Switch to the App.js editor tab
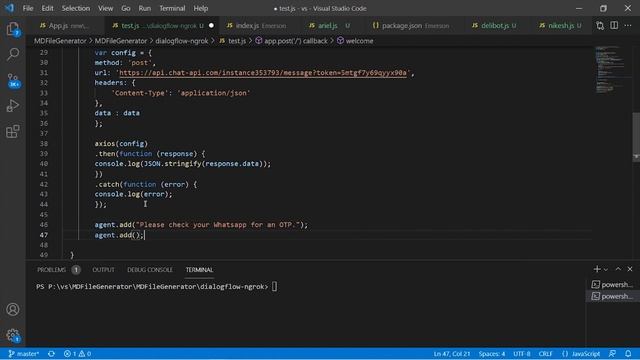The height and width of the screenshot is (360, 640). (65, 26)
